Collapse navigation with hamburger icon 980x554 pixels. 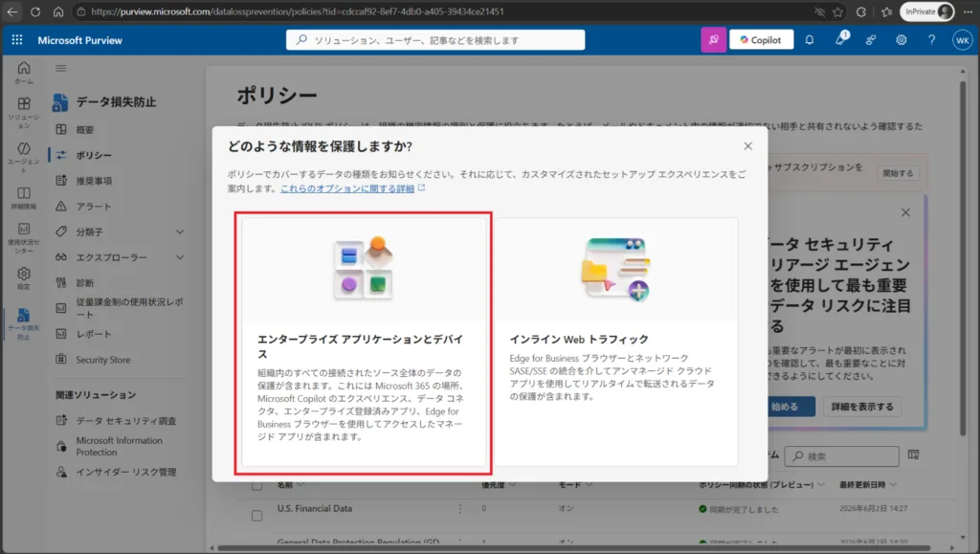[60, 68]
